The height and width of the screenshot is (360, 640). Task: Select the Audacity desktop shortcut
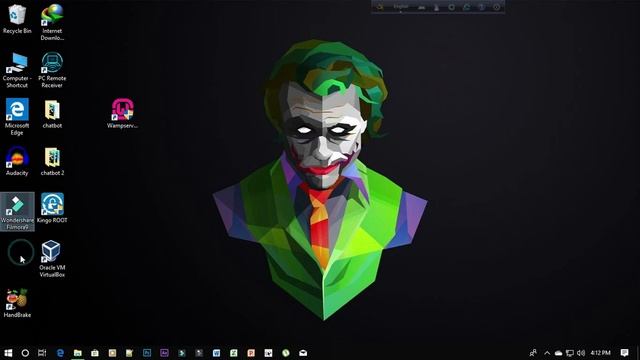coord(17,161)
